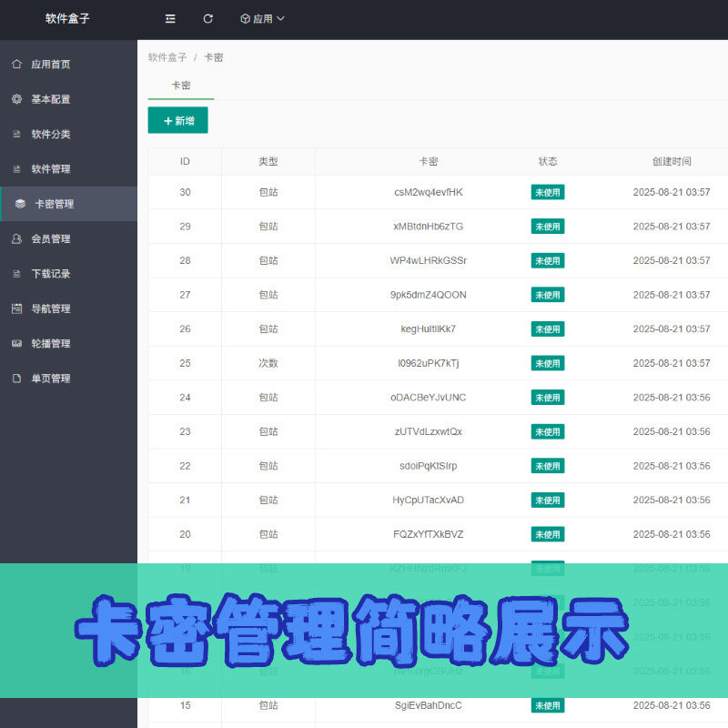
Task: Expand the 应用 dropdown in top bar
Action: click(261, 19)
